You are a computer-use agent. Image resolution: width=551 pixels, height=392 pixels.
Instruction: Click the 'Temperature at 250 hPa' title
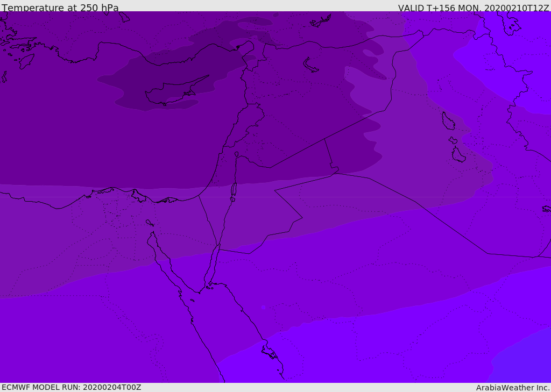[x=60, y=8]
